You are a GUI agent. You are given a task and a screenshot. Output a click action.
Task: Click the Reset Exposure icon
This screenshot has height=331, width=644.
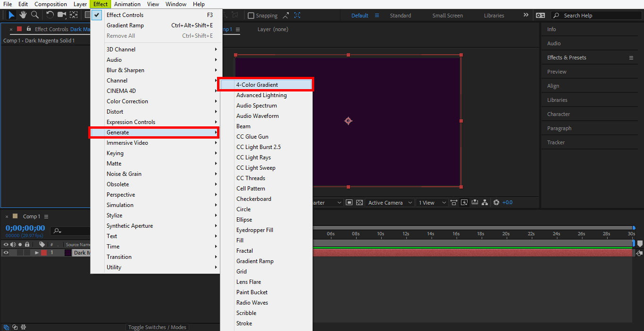point(496,203)
